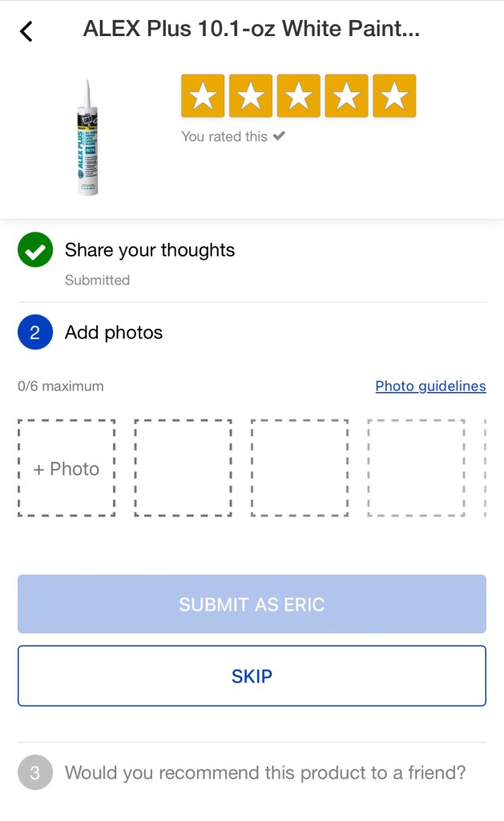Tap the blue step 2 circle
Viewport: 504px width, 821px height.
[x=34, y=333]
